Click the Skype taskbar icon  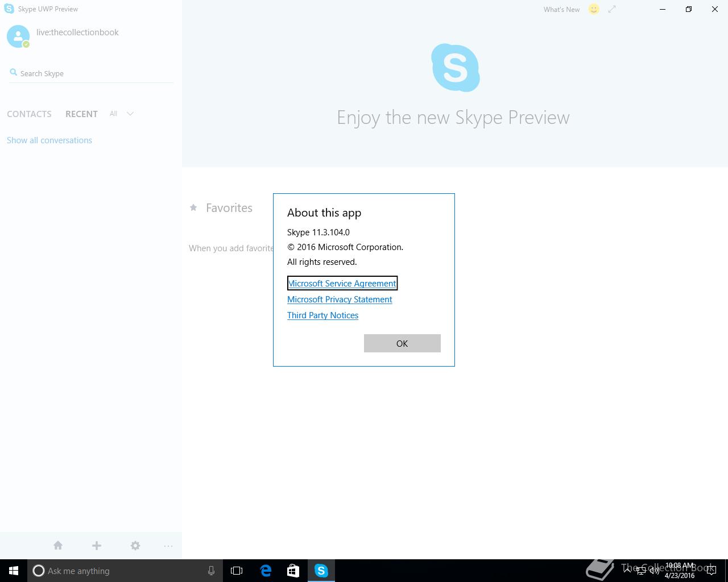(321, 571)
